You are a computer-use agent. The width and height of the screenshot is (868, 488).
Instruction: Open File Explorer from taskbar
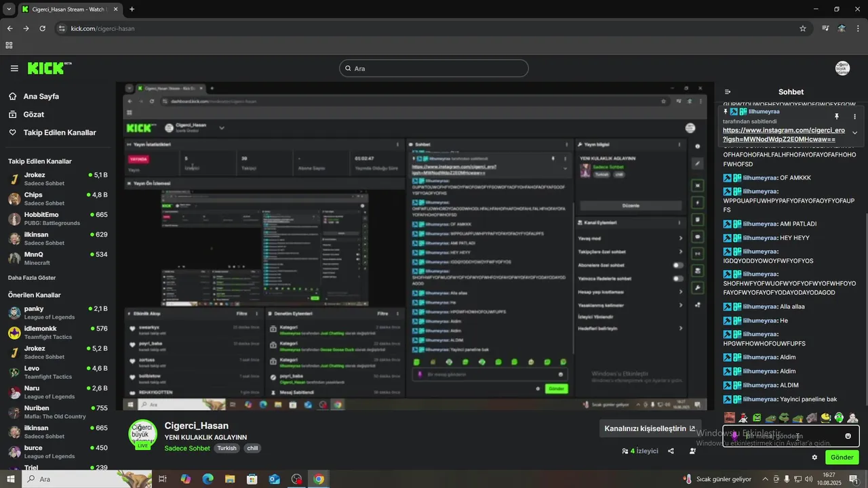(x=229, y=479)
